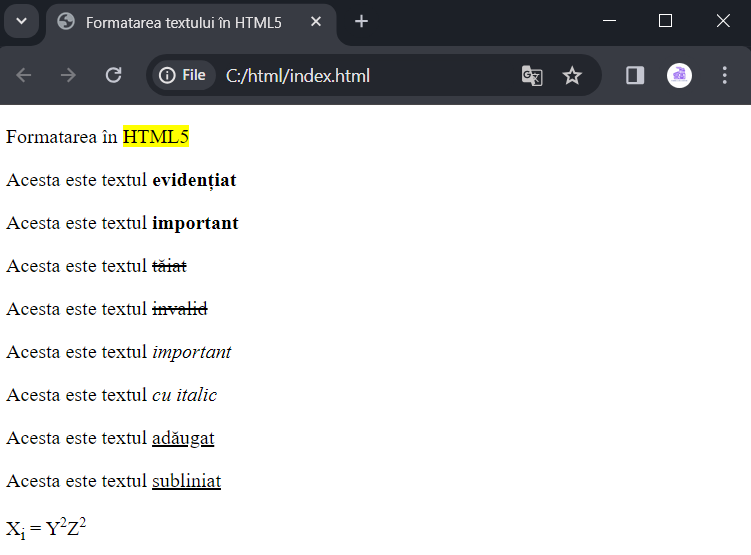Minimize the browser window
The height and width of the screenshot is (555, 751).
tap(609, 21)
